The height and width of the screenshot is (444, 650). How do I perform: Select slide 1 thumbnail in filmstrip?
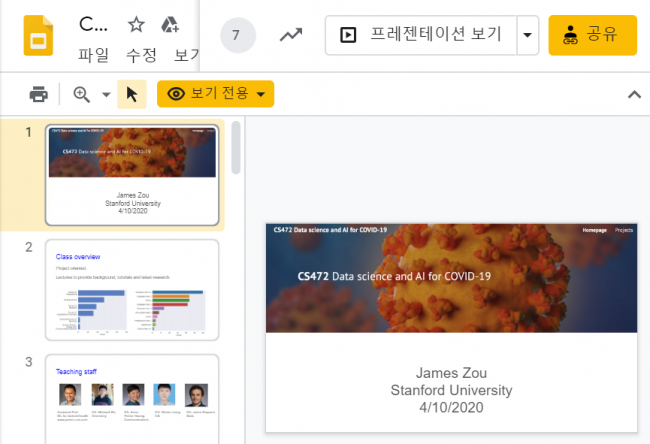click(132, 175)
